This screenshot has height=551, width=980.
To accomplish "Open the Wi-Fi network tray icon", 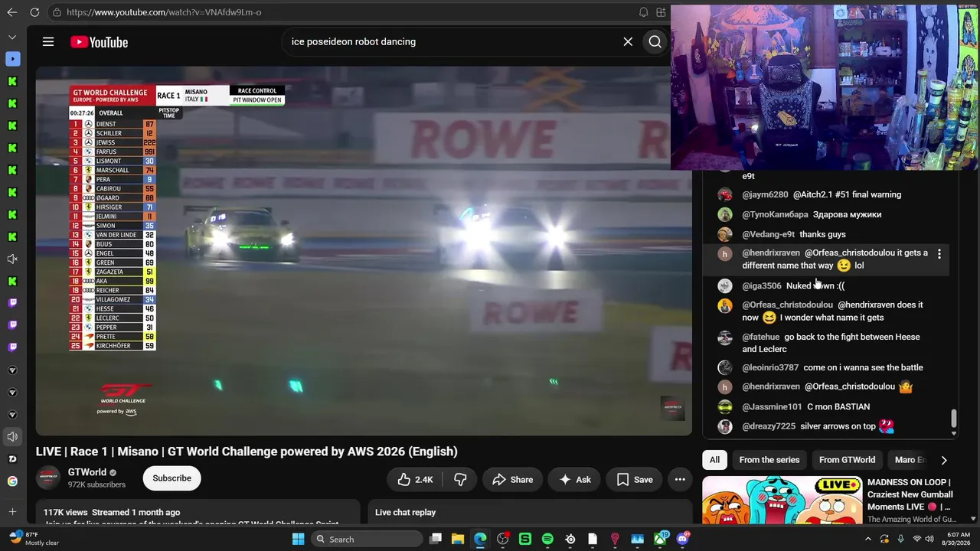I will click(917, 539).
